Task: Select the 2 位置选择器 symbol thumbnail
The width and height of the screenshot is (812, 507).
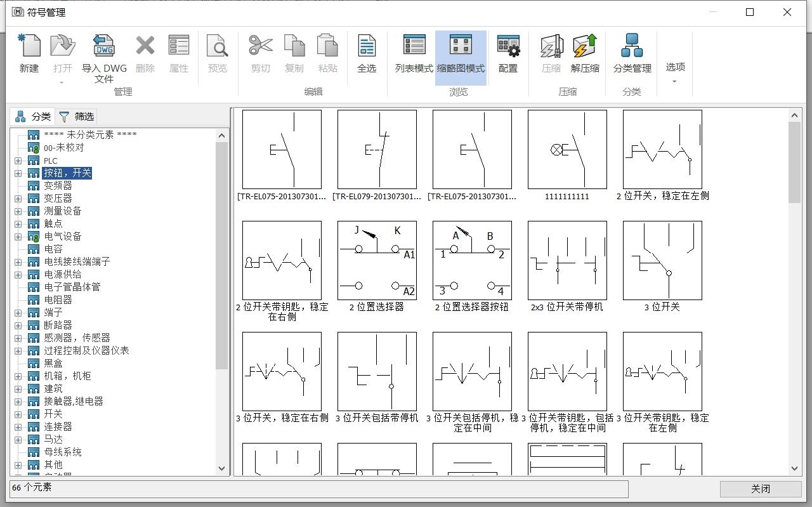Action: coord(377,260)
